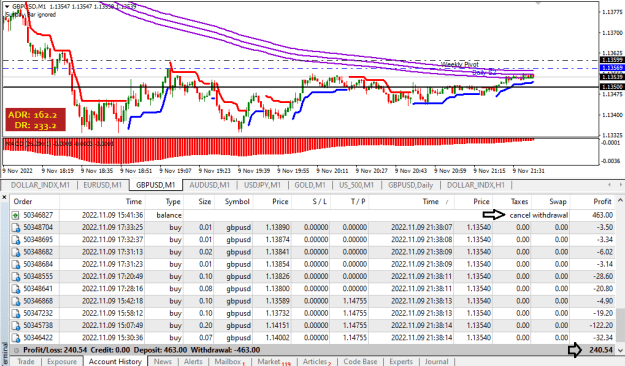Switch to the EURUSD,M1 chart tab
The width and height of the screenshot is (625, 366).
pos(102,185)
